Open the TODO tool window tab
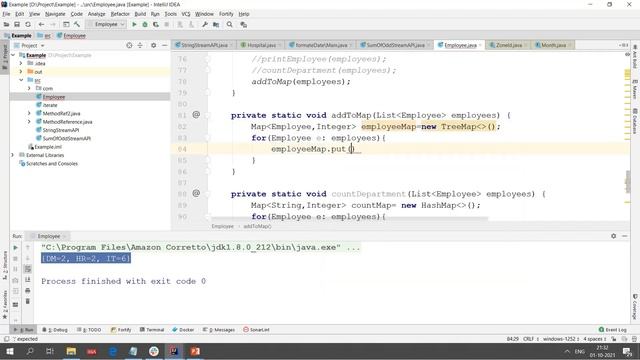The width and height of the screenshot is (640, 360). pos(89,330)
